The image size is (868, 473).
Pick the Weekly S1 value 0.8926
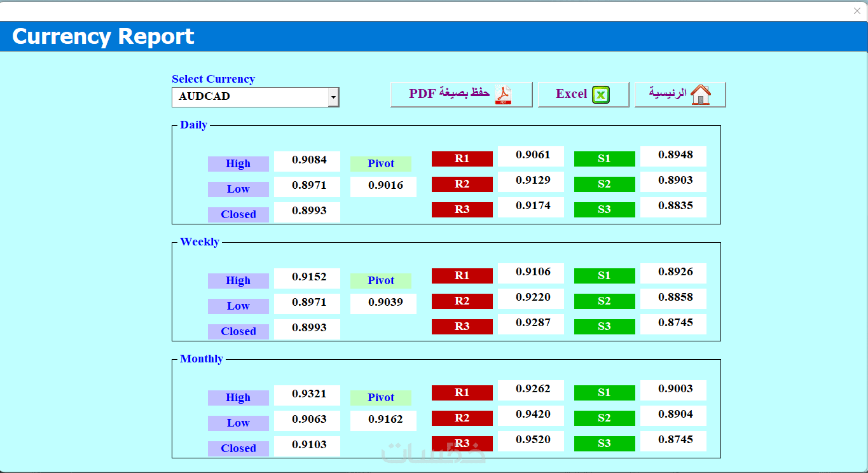point(673,273)
